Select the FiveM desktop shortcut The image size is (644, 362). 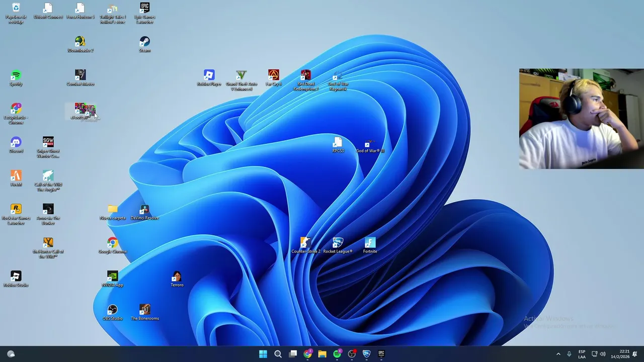[x=16, y=178]
